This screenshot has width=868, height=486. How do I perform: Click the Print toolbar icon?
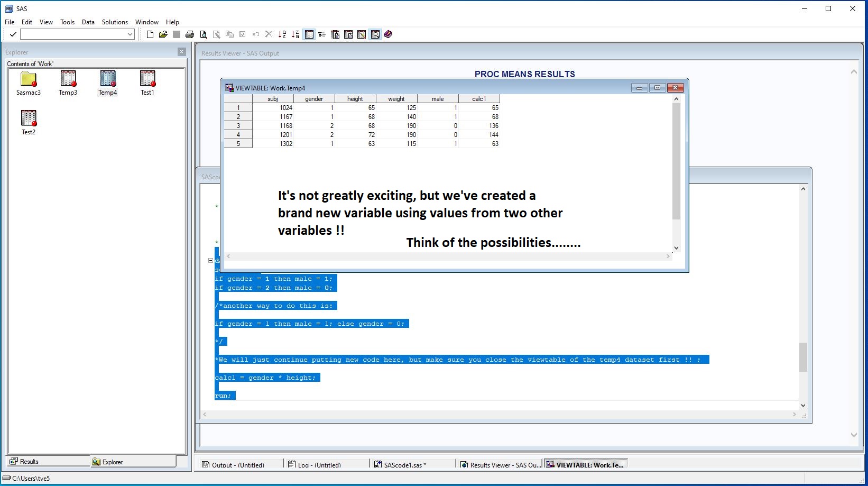(190, 34)
